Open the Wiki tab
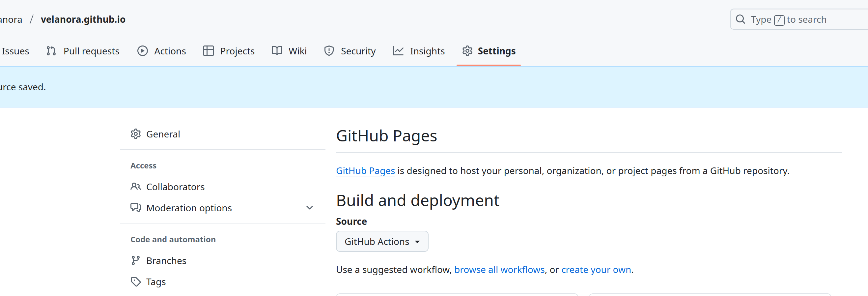The image size is (868, 296). point(289,51)
